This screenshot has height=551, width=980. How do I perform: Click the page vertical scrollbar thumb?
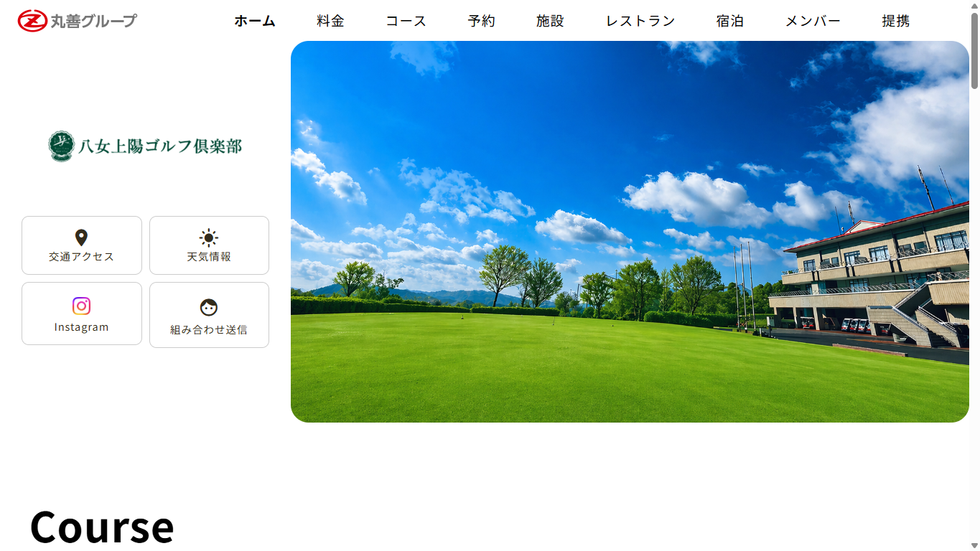click(974, 50)
